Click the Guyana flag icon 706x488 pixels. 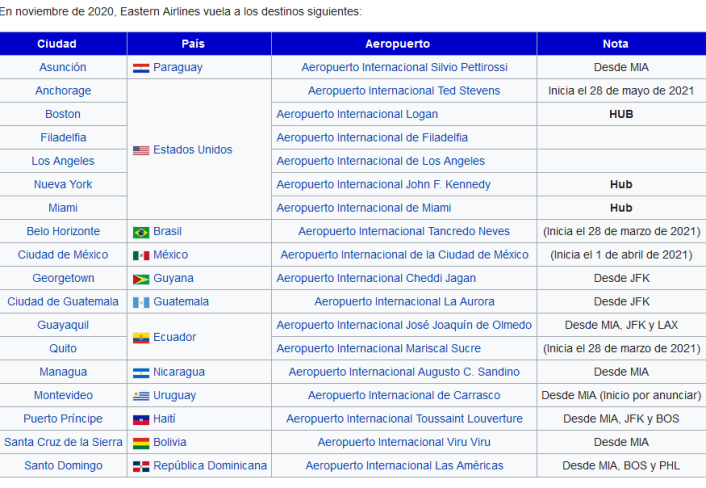(141, 279)
